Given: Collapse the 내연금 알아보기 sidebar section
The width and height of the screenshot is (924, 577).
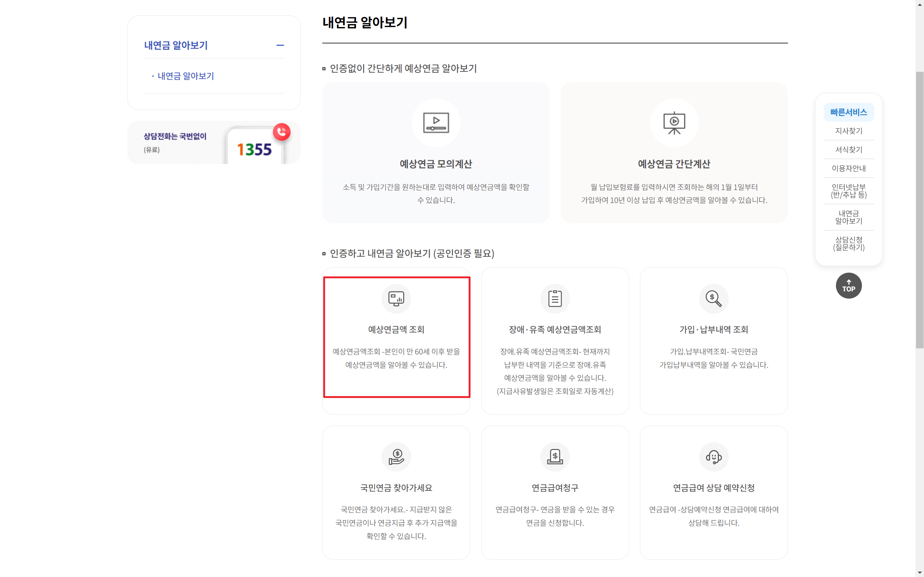Looking at the screenshot, I should tap(280, 45).
